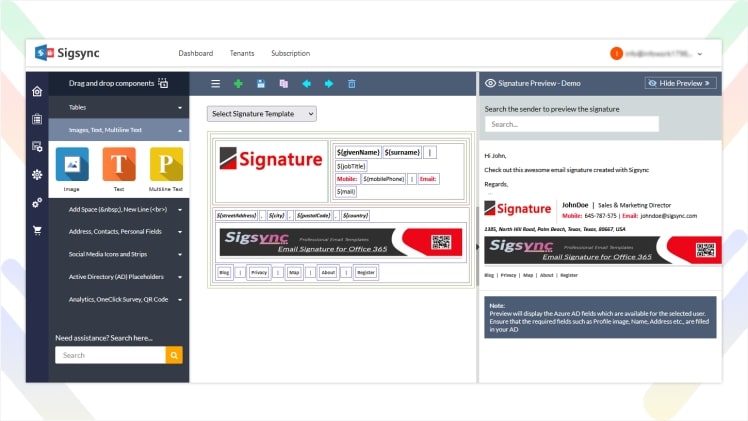Select the ${city} placeholder
The image size is (748, 421).
(277, 216)
